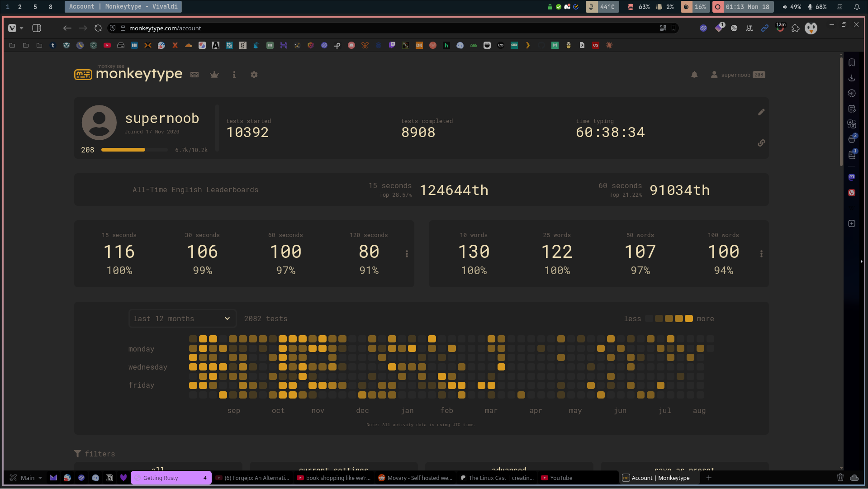The image size is (868, 489).
Task: Open the Vivaldi notes panel
Action: tap(852, 109)
